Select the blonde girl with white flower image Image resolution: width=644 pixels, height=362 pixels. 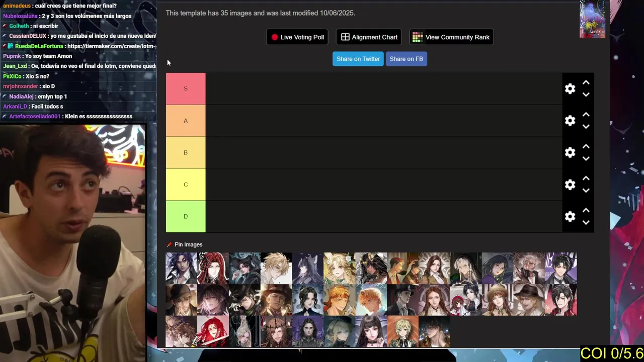point(340,268)
